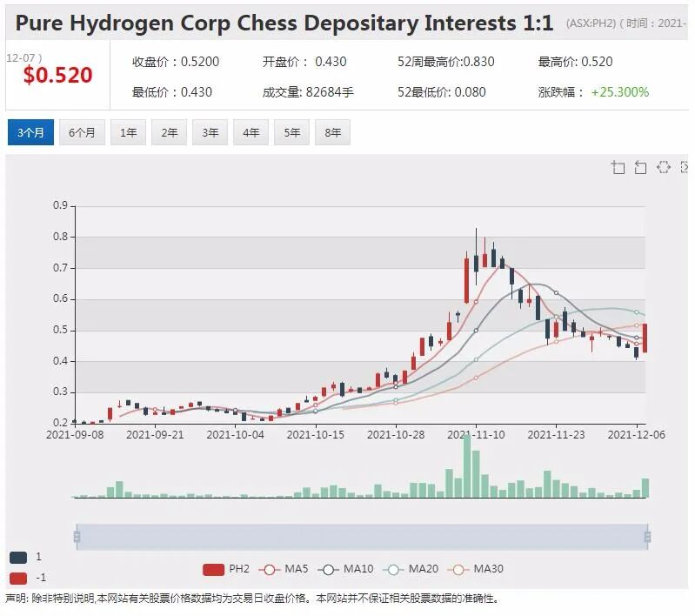Viewport: 695px width, 616px height.
Task: Toggle MA30 line in chart legend
Action: coord(476,569)
